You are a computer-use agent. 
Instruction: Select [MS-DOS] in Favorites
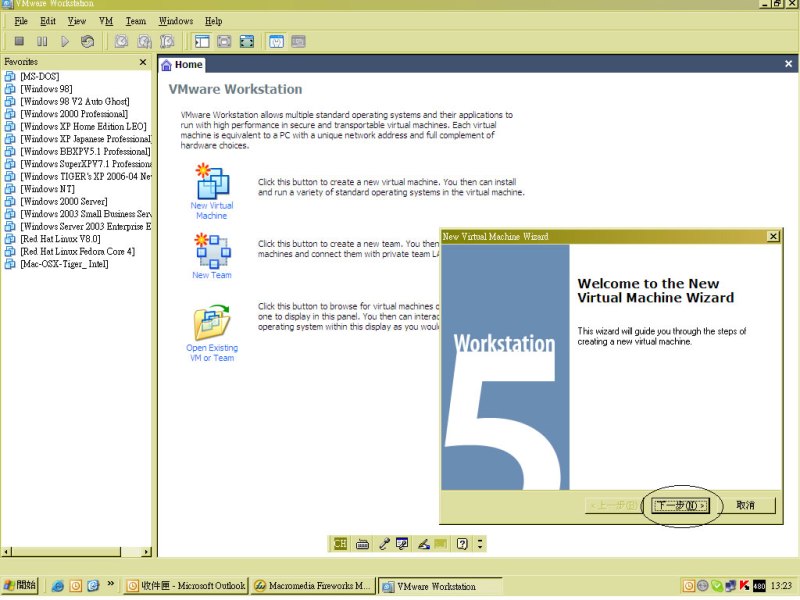coord(40,77)
